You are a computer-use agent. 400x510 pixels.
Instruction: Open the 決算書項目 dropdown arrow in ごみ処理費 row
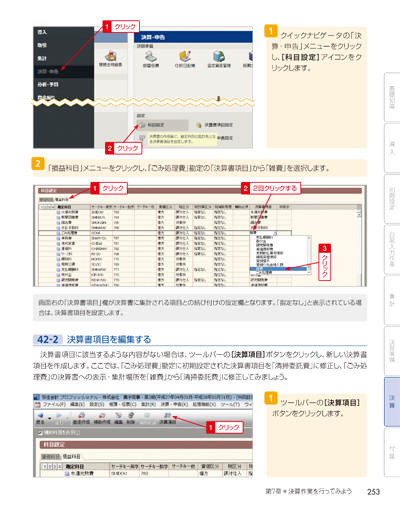(275, 233)
